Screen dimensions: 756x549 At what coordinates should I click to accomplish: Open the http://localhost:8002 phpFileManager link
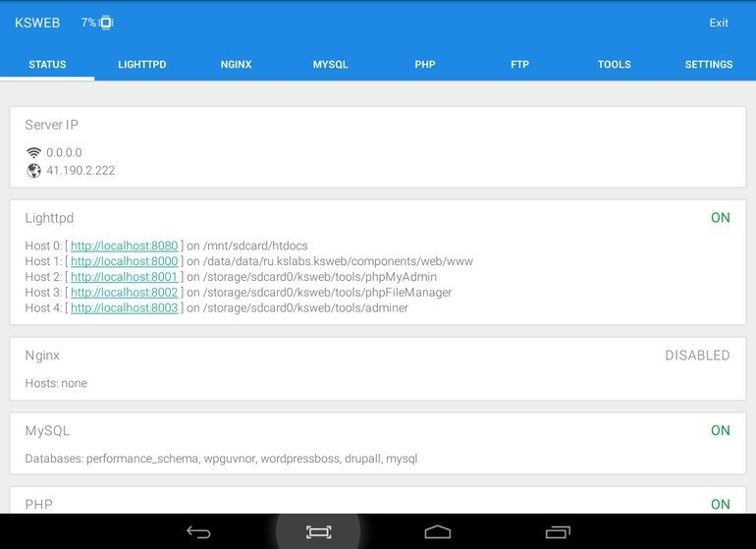coord(125,292)
